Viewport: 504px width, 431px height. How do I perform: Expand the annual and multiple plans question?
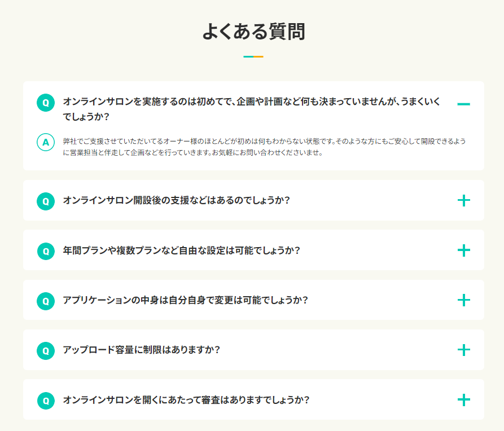tap(463, 250)
